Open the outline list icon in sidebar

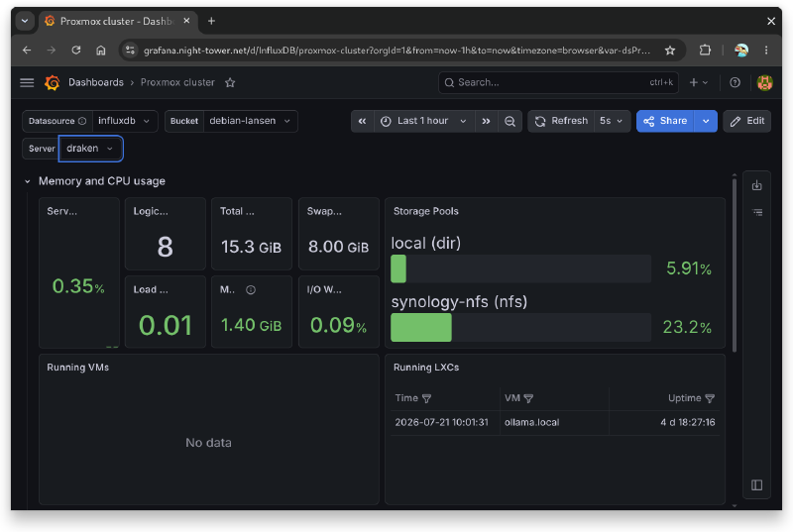757,212
